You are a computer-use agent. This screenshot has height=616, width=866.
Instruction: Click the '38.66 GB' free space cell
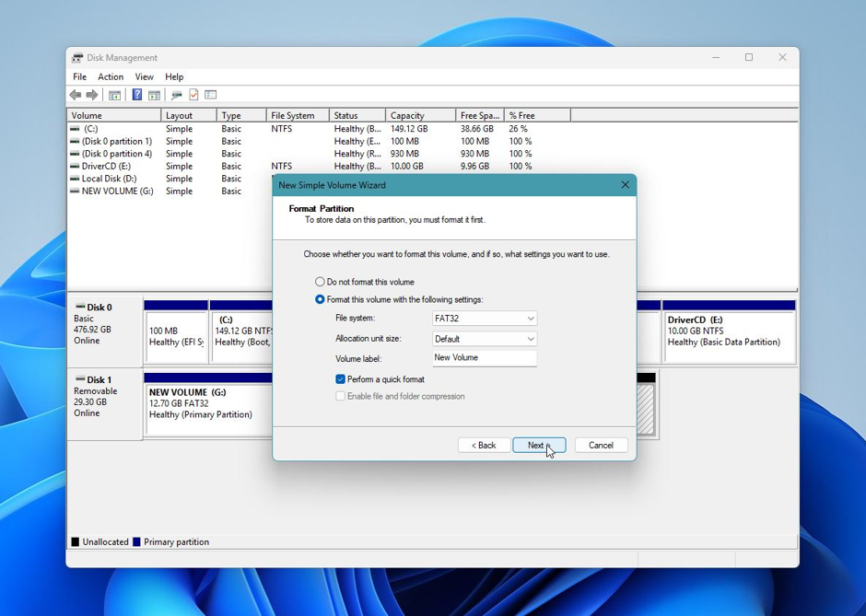click(477, 129)
